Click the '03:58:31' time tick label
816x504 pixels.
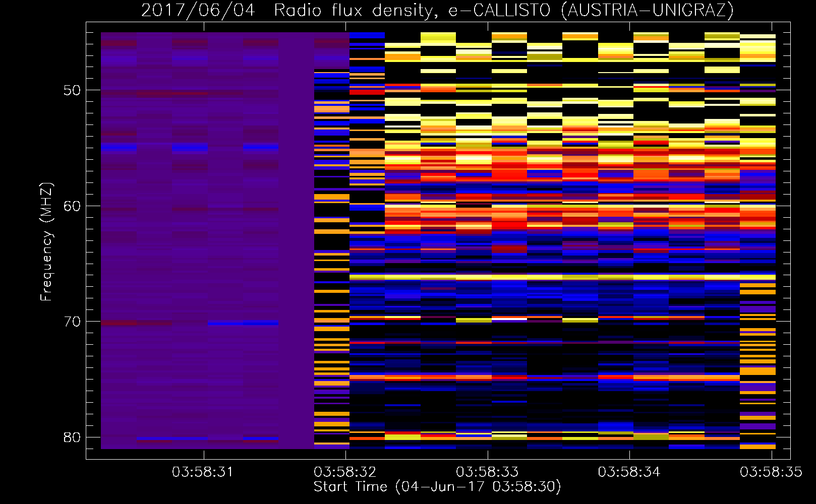coord(203,472)
